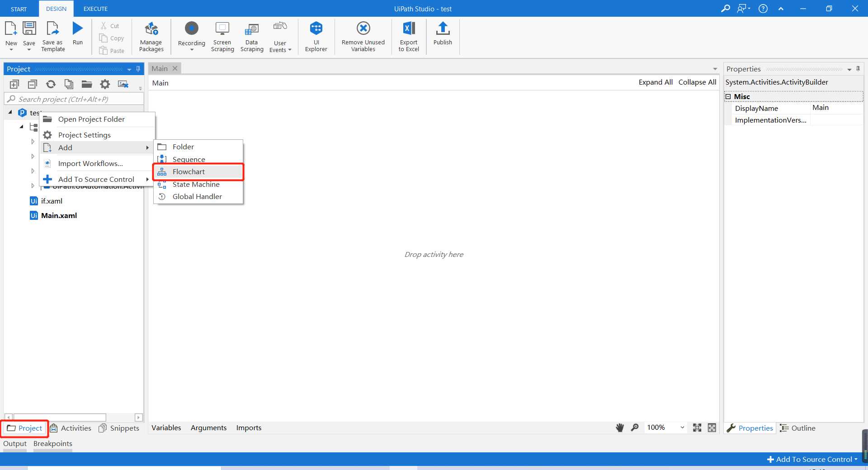Click Save as Template icon

click(x=53, y=28)
